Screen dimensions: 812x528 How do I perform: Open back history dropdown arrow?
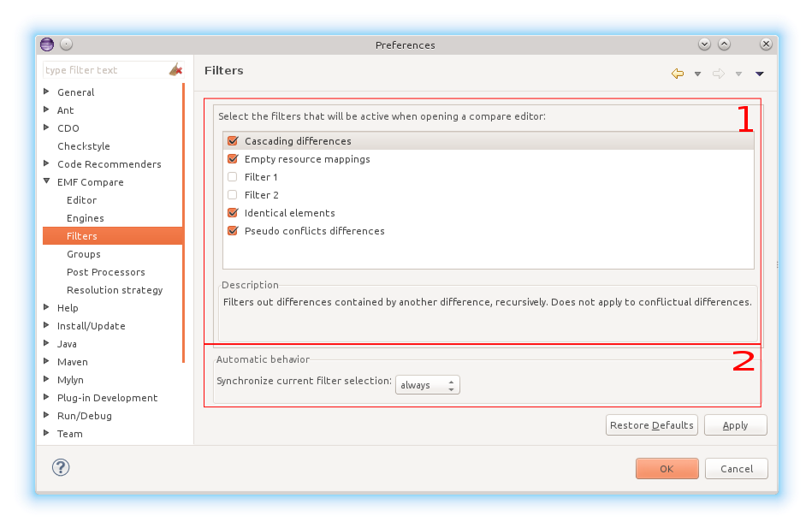697,74
